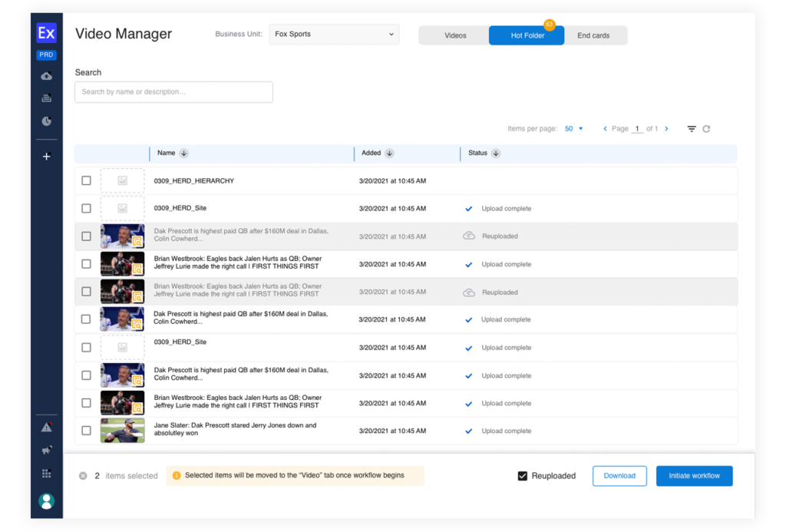The height and width of the screenshot is (532, 786).
Task: Click the Download button
Action: click(x=619, y=476)
